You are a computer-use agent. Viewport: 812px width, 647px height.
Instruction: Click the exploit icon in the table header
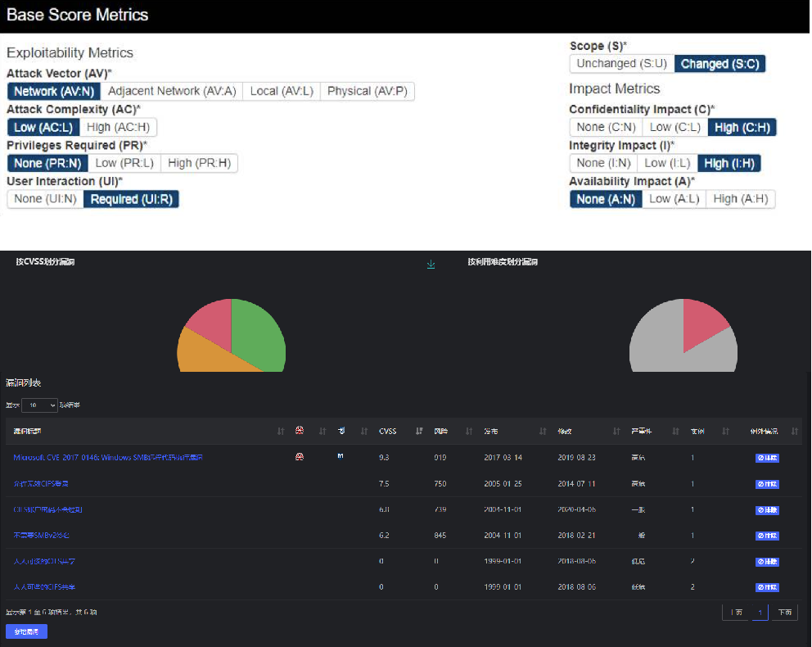tap(341, 431)
